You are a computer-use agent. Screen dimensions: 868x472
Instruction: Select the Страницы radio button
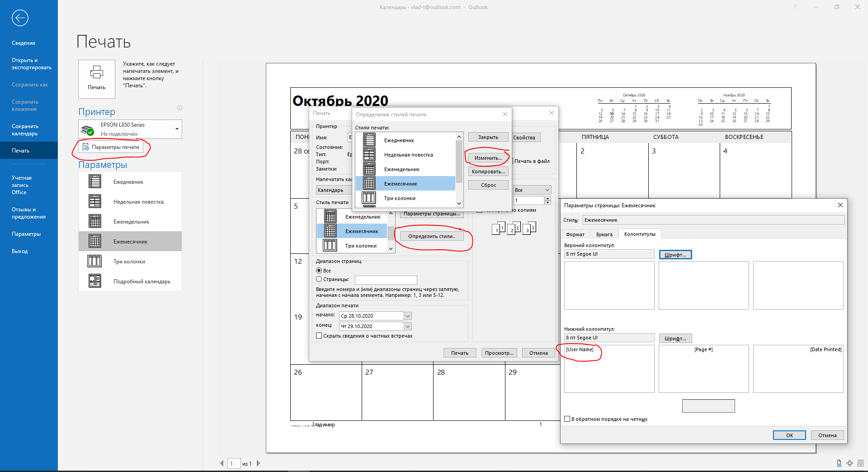click(x=319, y=279)
